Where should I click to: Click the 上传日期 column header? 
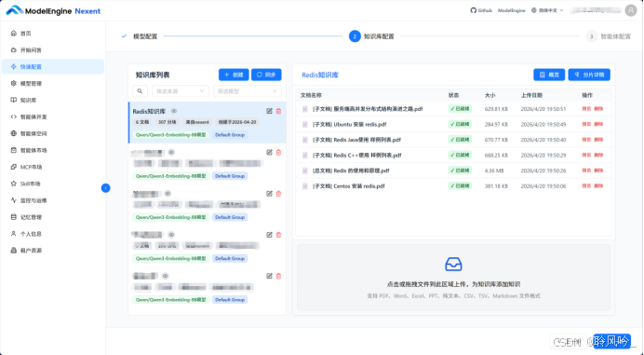[x=531, y=95]
